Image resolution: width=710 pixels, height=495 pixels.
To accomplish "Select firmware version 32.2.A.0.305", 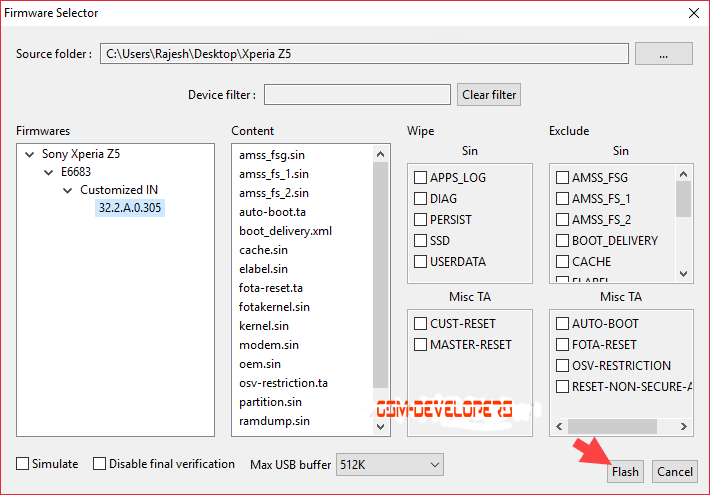I will (x=130, y=208).
